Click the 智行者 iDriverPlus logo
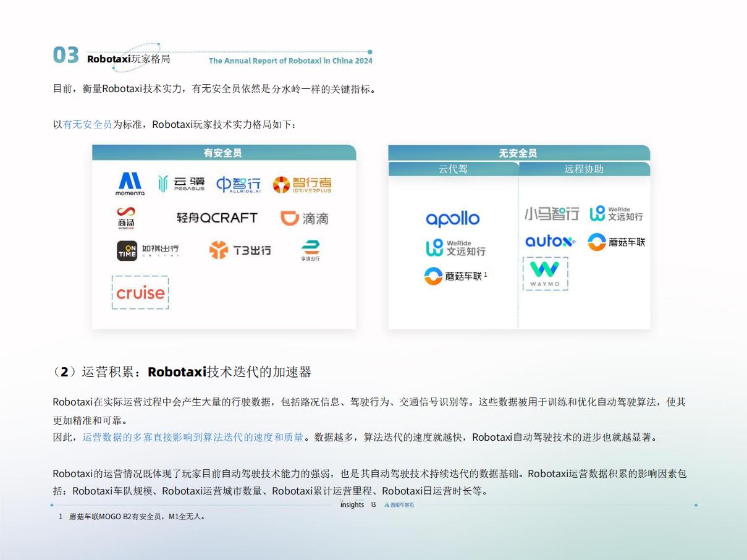 click(302, 185)
